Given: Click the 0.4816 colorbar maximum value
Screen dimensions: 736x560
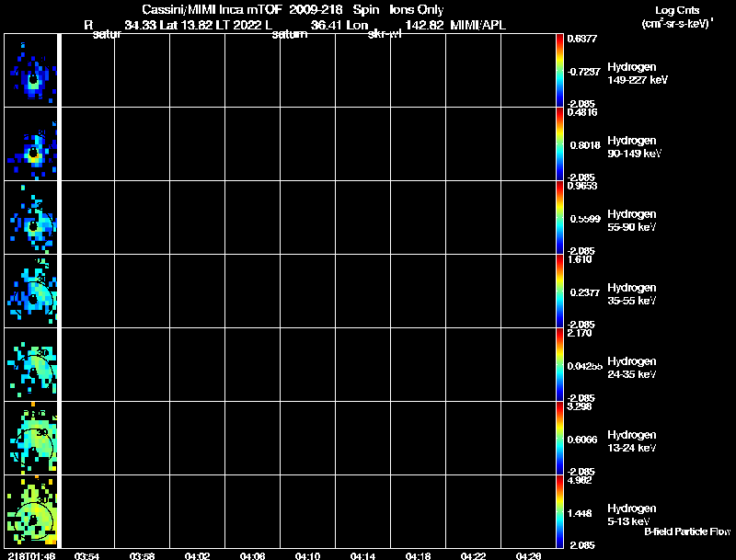Looking at the screenshot, I should point(582,112).
